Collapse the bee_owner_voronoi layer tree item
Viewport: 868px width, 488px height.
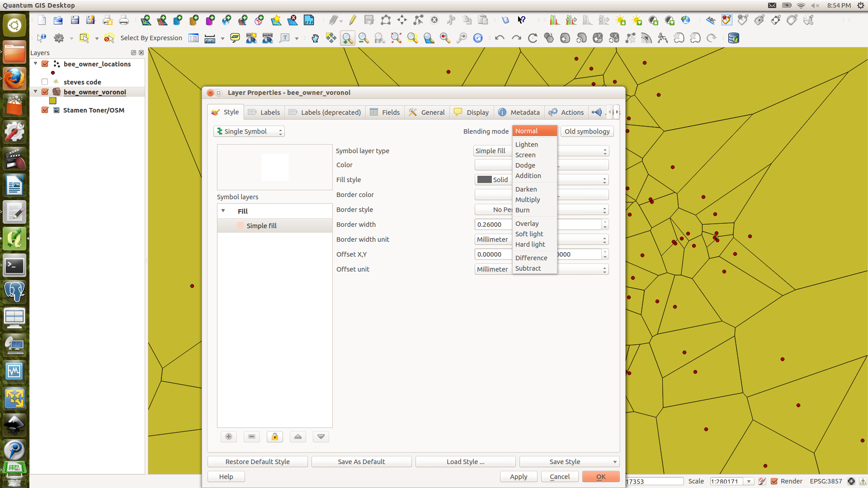(35, 91)
